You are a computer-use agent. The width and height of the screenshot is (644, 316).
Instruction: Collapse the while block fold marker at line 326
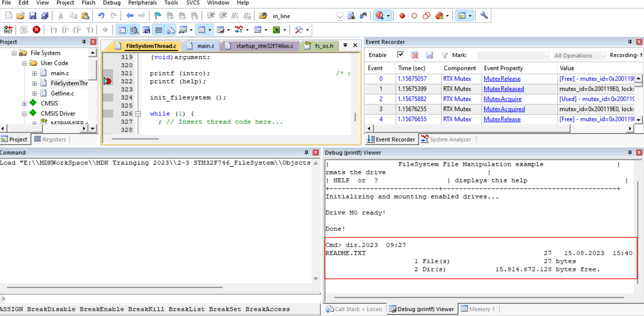(x=138, y=114)
